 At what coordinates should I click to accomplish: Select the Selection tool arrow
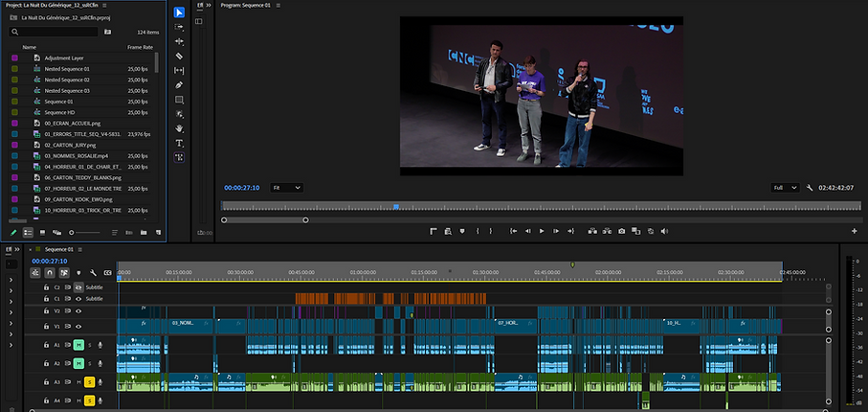[179, 12]
